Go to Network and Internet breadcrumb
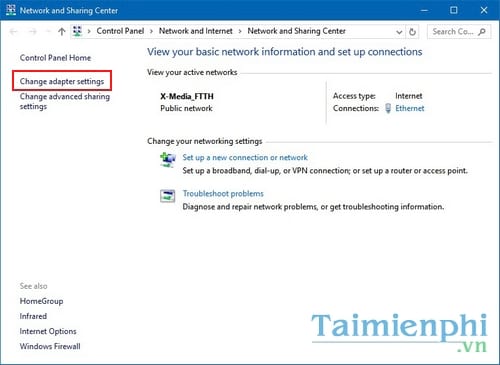500x365 pixels. tap(196, 31)
